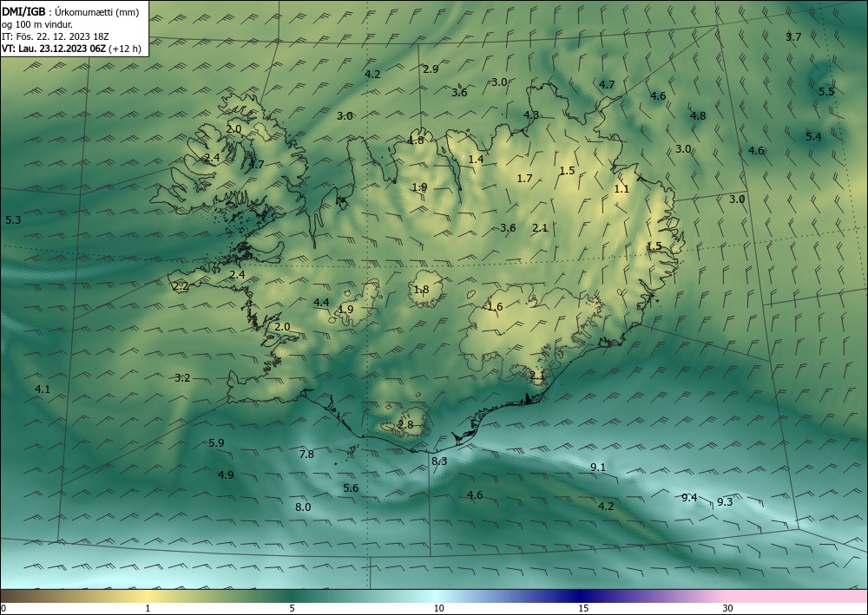Click the 9.1 value on the map
The image size is (868, 615).
point(598,467)
